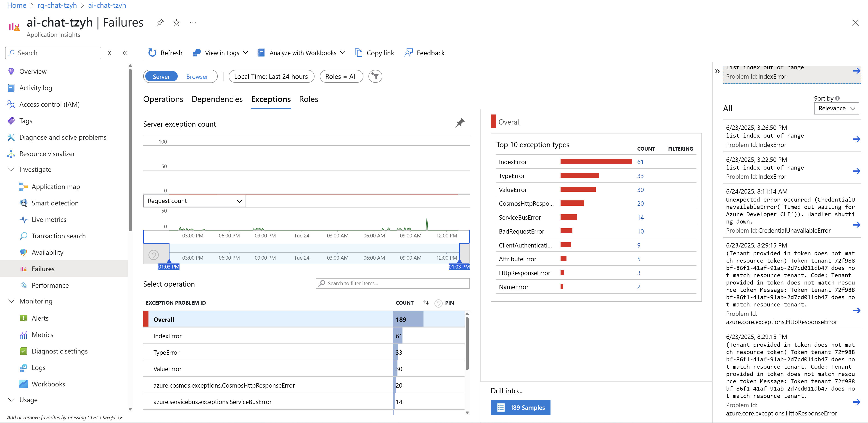Open View in Logs dropdown
The width and height of the screenshot is (868, 423).
(x=221, y=53)
